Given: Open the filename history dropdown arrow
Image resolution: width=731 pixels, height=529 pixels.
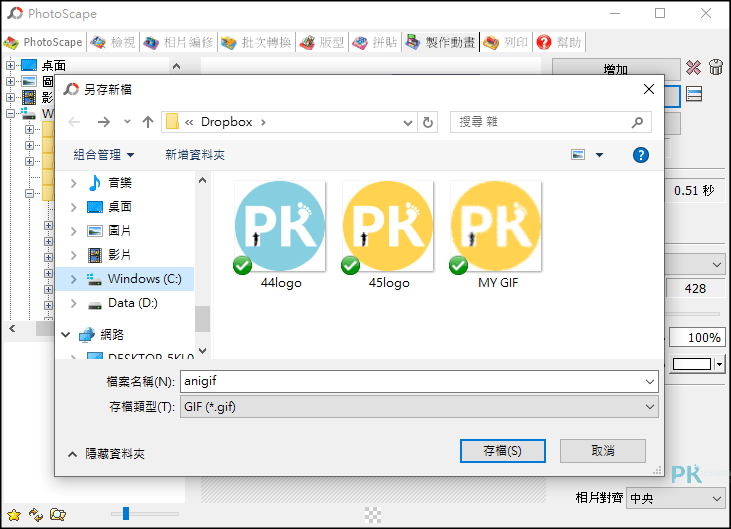Looking at the screenshot, I should pos(649,382).
